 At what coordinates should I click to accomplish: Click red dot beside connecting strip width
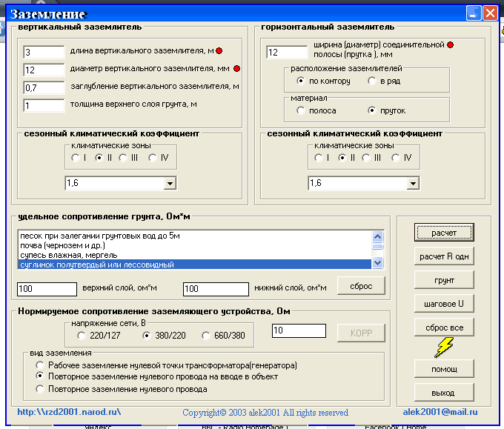coord(451,45)
